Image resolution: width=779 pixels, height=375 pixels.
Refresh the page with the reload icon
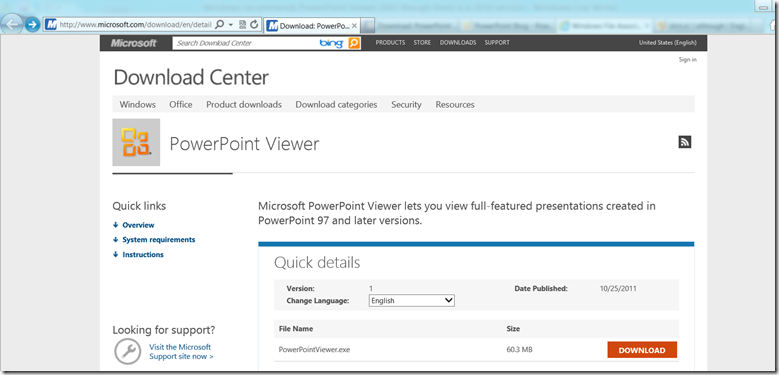tap(254, 24)
